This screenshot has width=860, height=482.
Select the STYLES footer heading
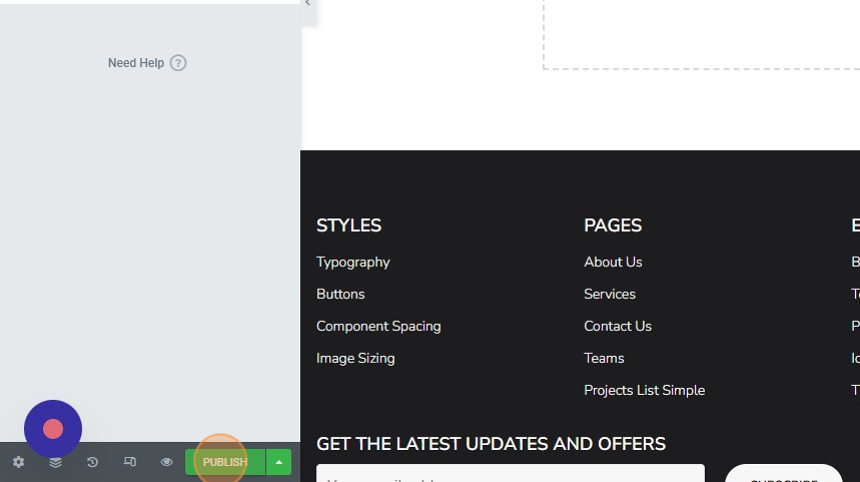[x=348, y=225]
